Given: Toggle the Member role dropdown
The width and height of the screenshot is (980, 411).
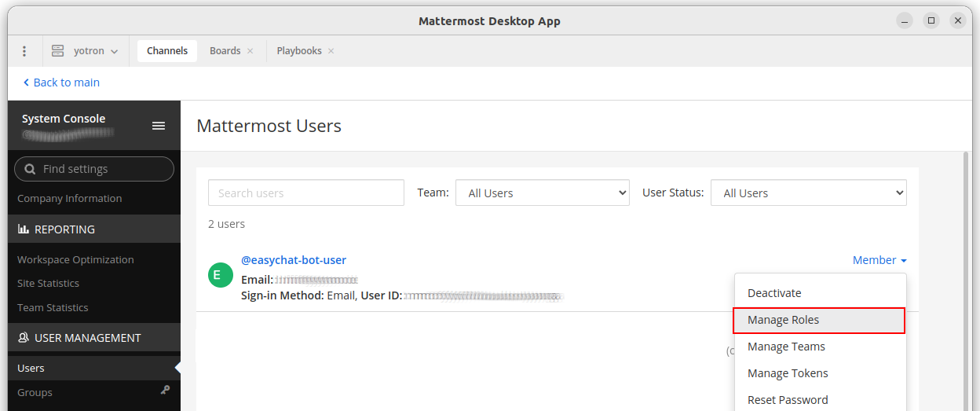Looking at the screenshot, I should 879,260.
